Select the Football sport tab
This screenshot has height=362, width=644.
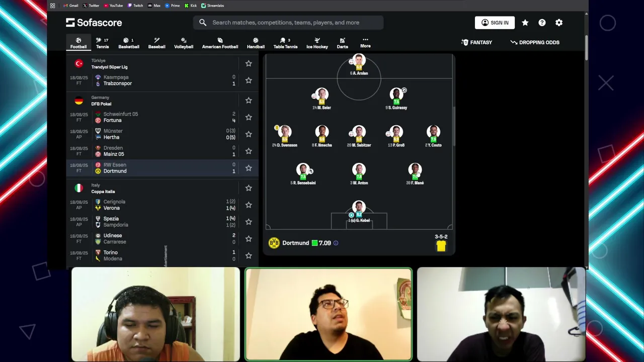click(78, 43)
